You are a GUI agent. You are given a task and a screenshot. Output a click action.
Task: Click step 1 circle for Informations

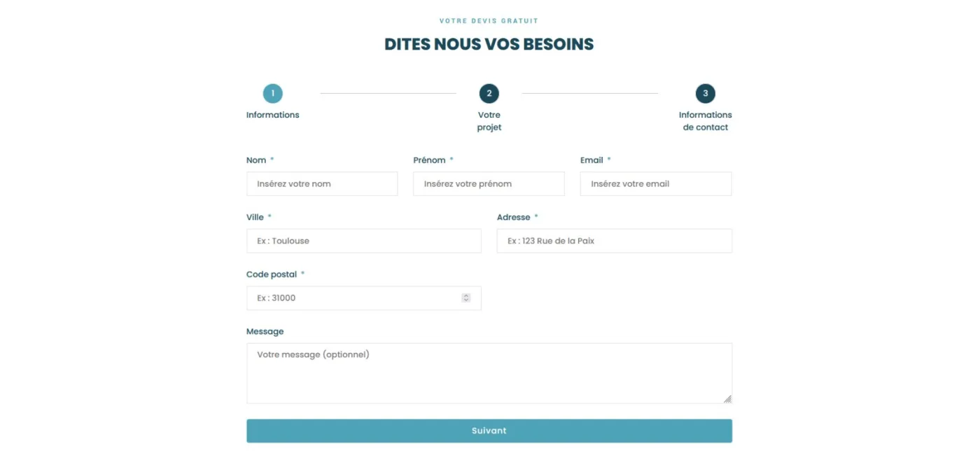[x=272, y=93]
